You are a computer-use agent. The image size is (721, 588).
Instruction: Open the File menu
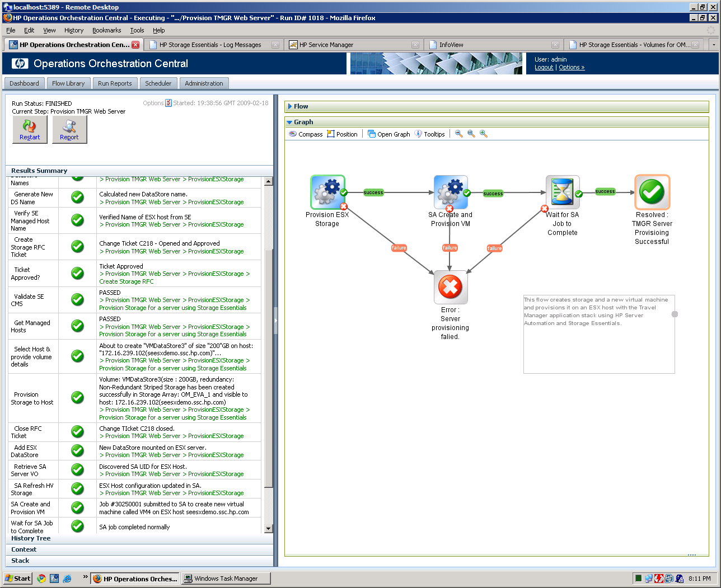[x=11, y=30]
